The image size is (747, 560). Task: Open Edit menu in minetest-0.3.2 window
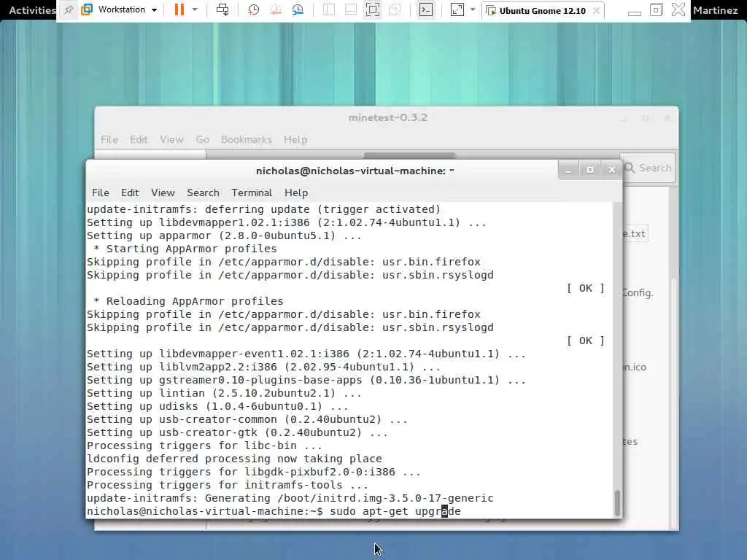tap(139, 139)
